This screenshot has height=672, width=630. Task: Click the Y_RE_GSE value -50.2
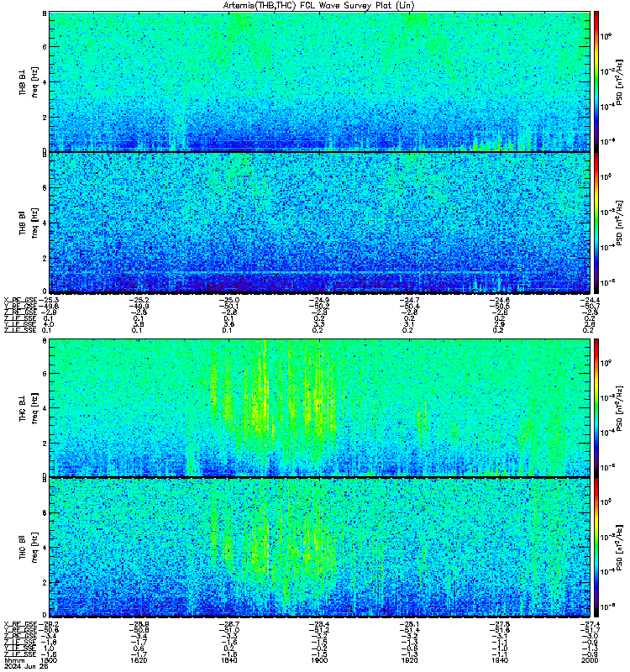pyautogui.click(x=319, y=306)
